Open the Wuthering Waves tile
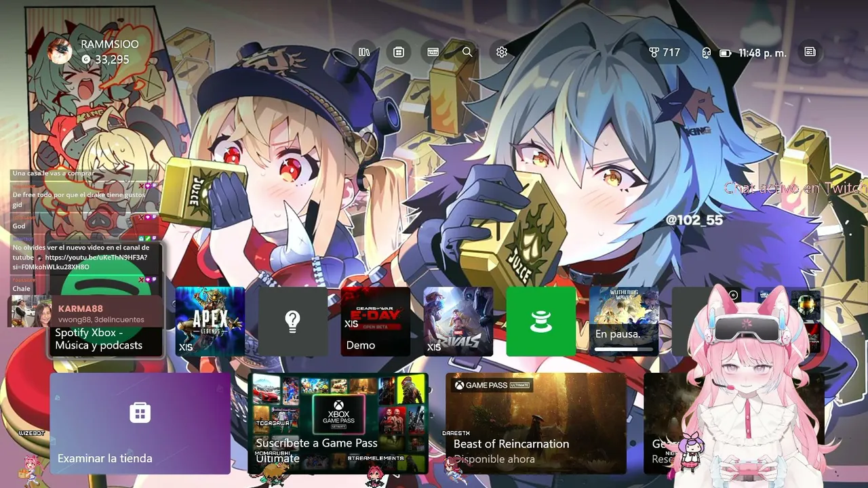868x488 pixels. [623, 321]
